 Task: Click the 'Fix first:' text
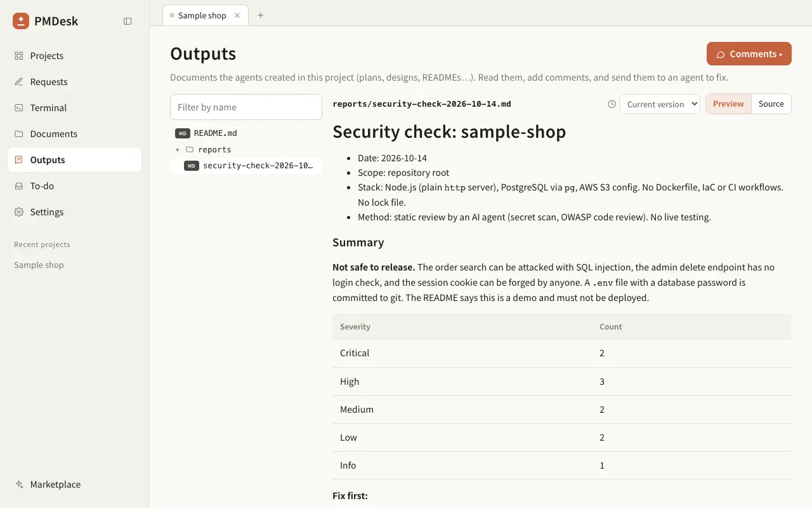350,496
